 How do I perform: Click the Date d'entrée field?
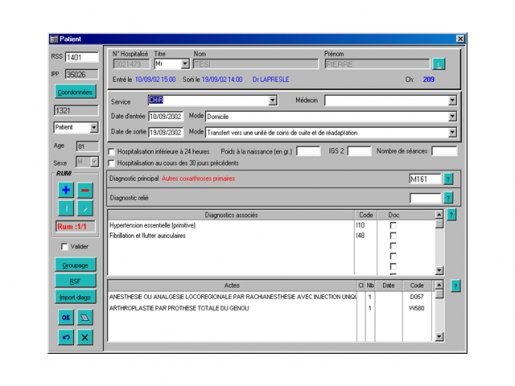click(x=166, y=117)
